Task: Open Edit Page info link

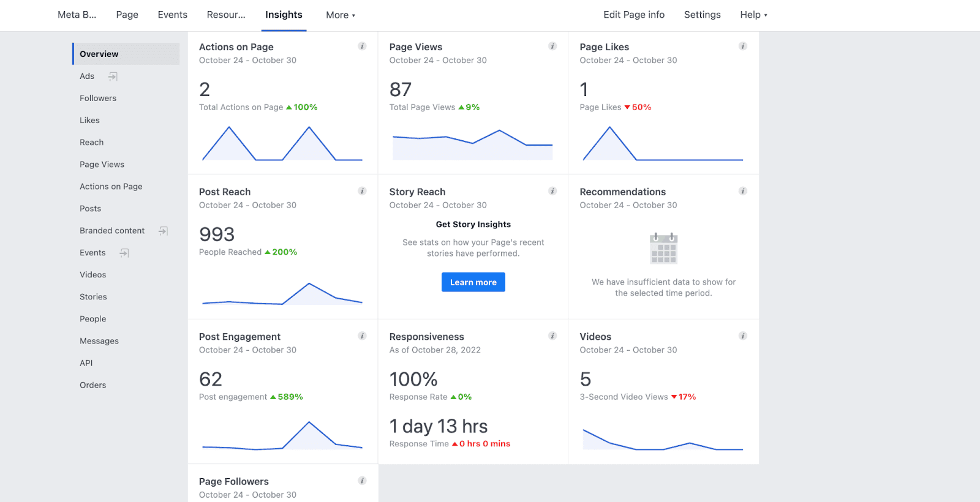Action: 633,15
